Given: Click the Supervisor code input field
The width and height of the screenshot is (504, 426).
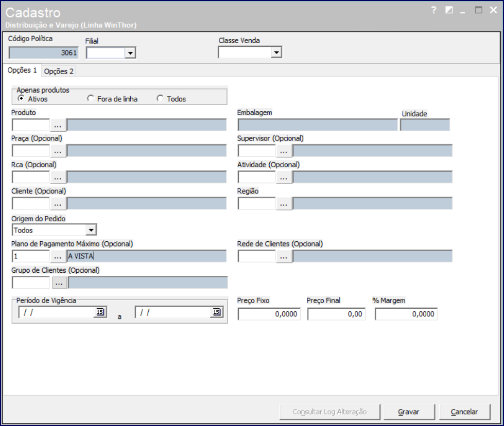Looking at the screenshot, I should click(257, 151).
